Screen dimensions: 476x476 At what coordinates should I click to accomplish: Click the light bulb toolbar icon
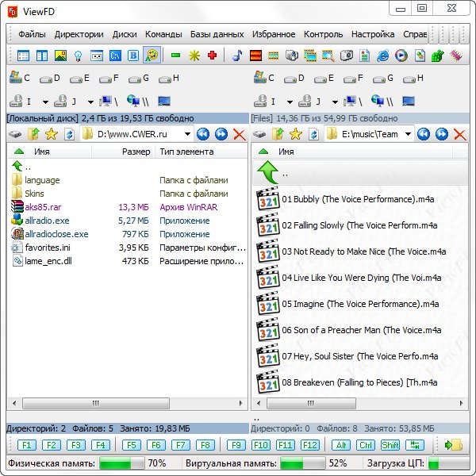pos(78,56)
